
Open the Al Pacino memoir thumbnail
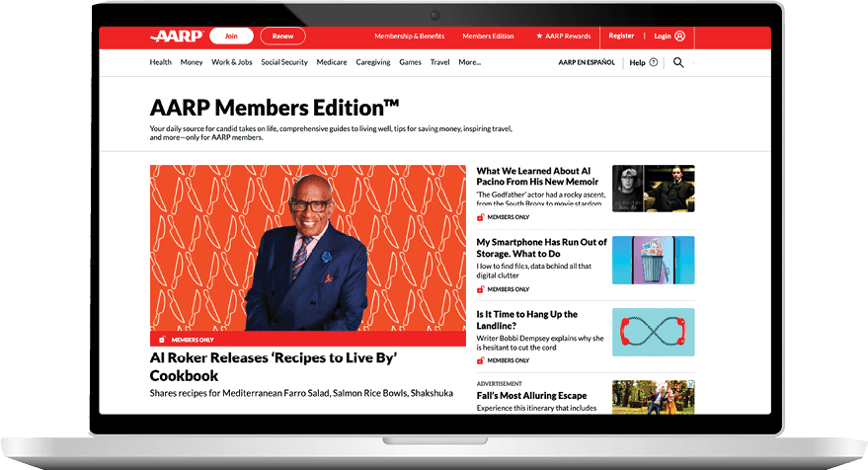tap(653, 189)
